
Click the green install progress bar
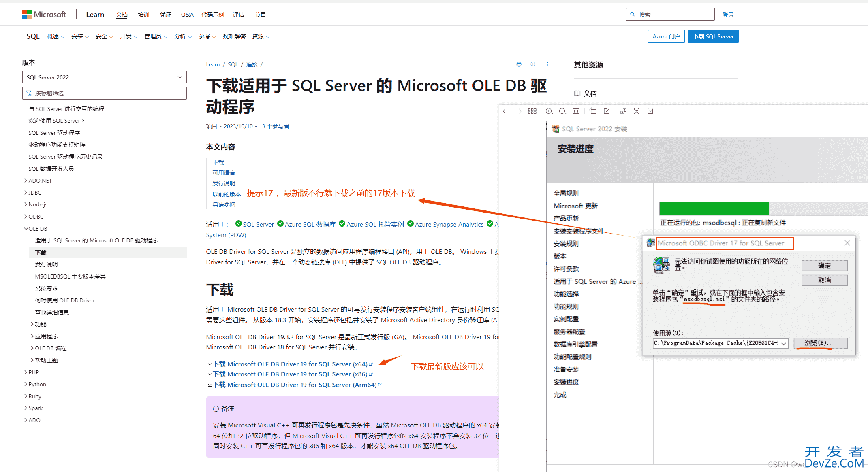click(714, 208)
